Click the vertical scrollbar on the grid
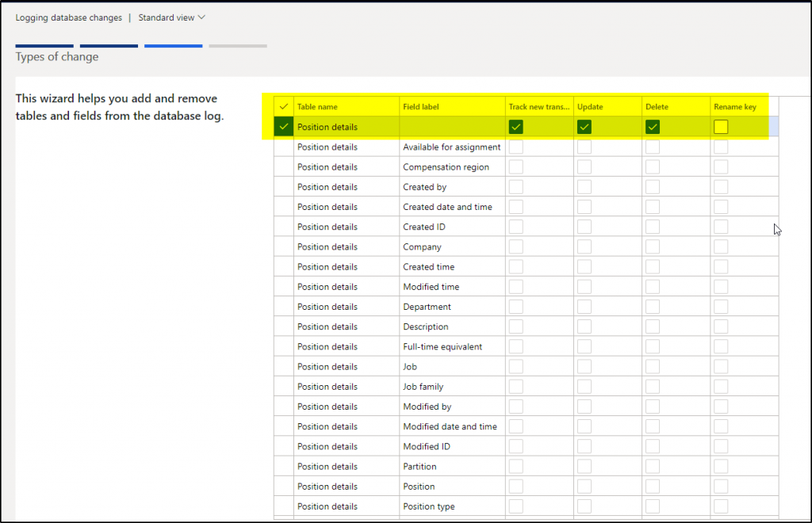This screenshot has height=523, width=812. point(776,238)
